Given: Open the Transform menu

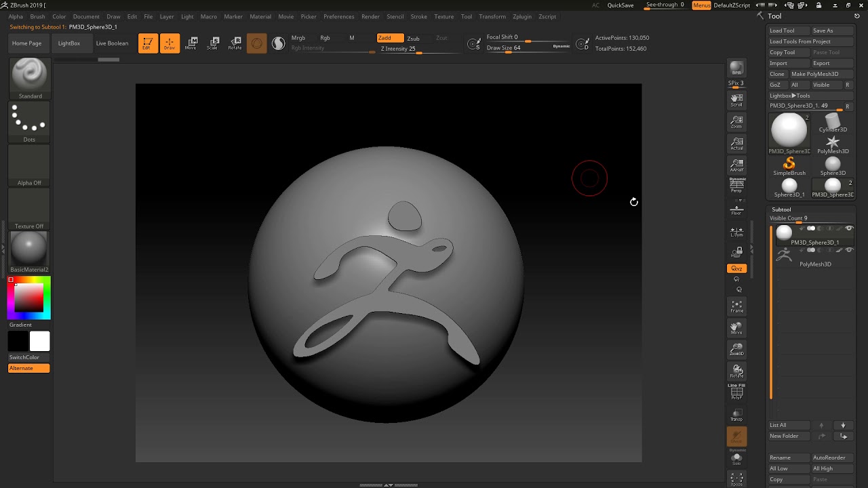Looking at the screenshot, I should (x=492, y=16).
